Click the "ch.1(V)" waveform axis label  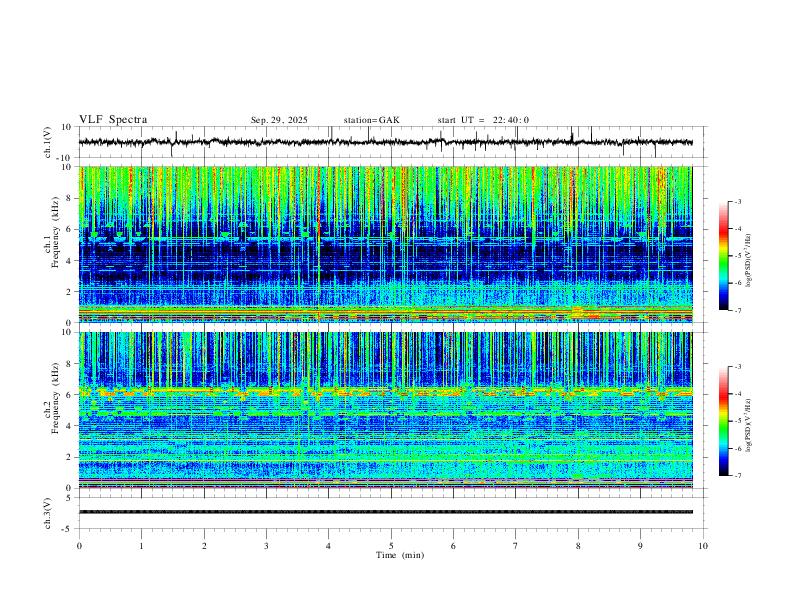[48, 142]
